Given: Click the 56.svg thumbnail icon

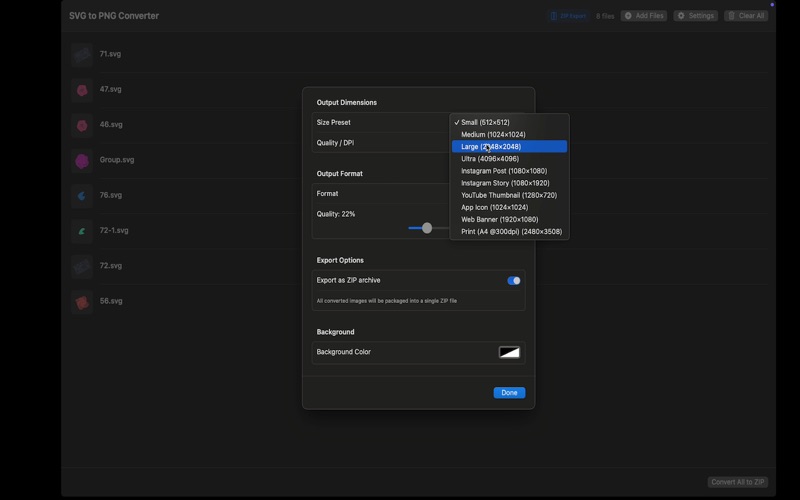Looking at the screenshot, I should pos(82,302).
